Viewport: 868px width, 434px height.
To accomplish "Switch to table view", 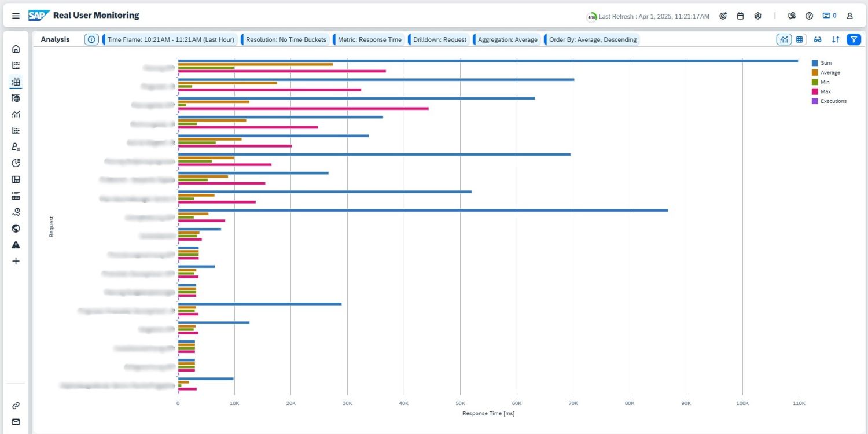I will (x=799, y=39).
